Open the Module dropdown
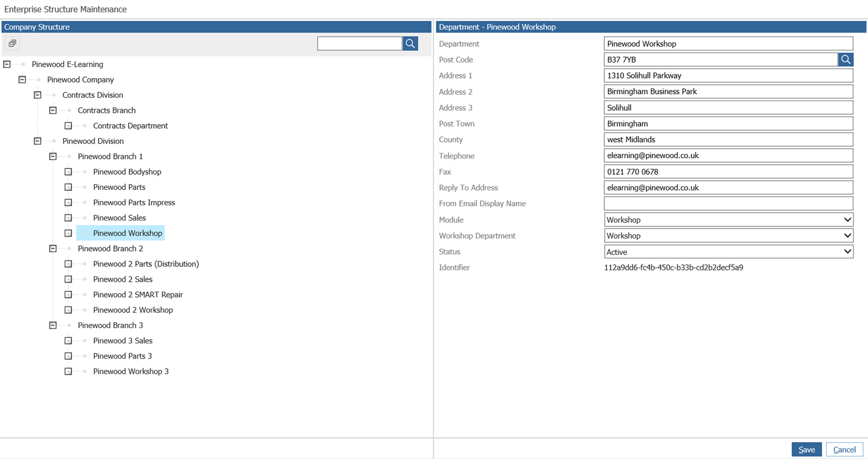 point(728,219)
